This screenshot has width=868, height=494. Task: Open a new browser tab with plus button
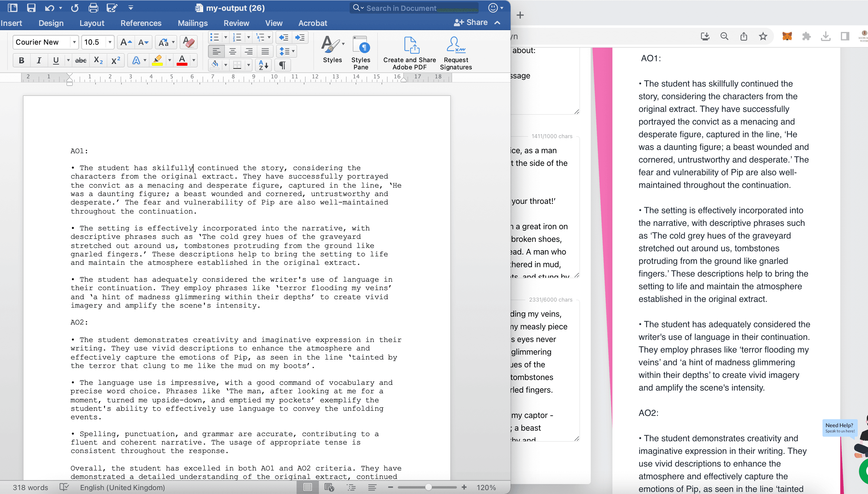pos(520,15)
